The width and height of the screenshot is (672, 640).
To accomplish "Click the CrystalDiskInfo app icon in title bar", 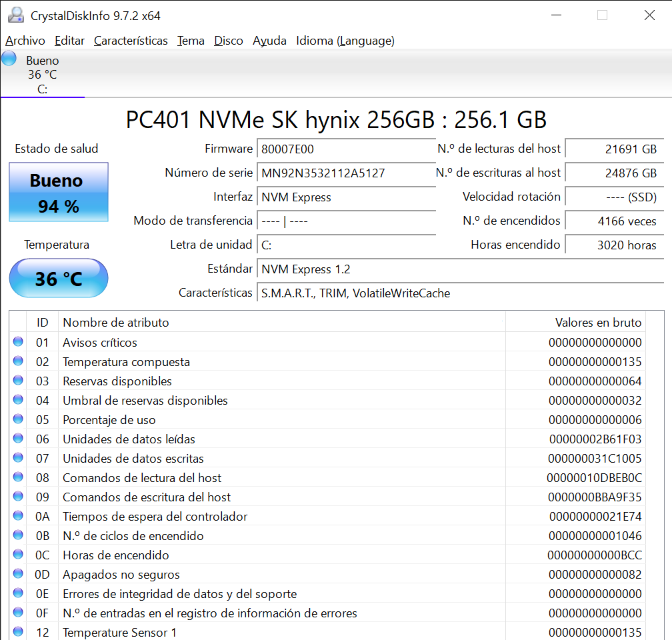I will pyautogui.click(x=14, y=15).
